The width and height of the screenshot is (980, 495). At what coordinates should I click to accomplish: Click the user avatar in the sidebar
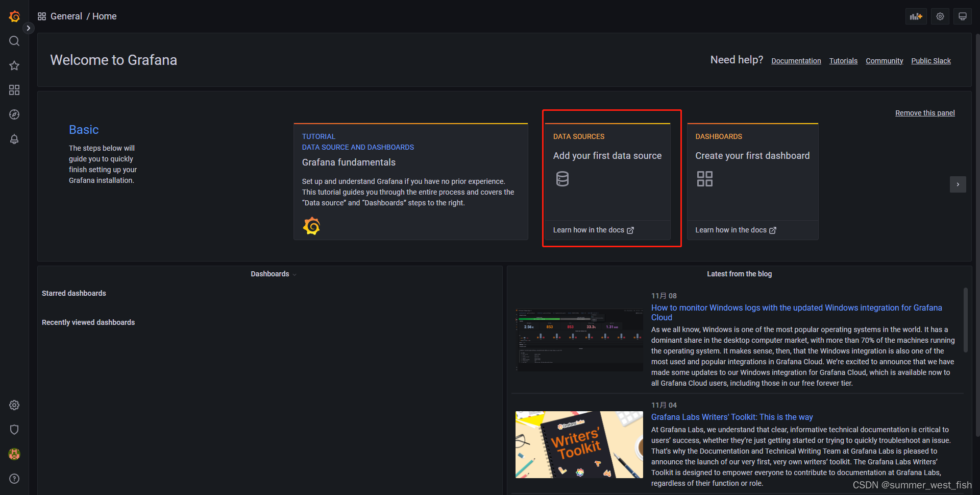(14, 454)
